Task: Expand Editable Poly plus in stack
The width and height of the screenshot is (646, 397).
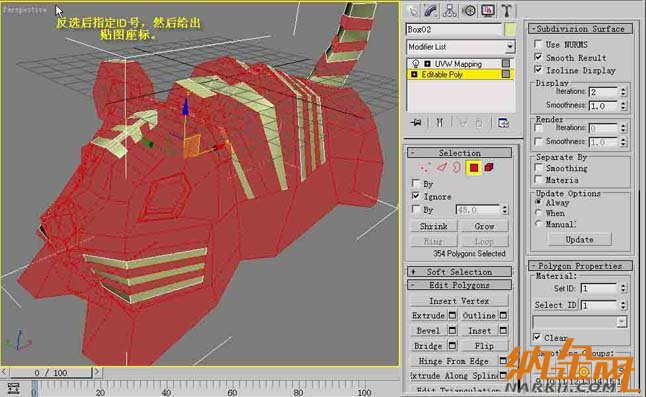Action: tap(414, 75)
